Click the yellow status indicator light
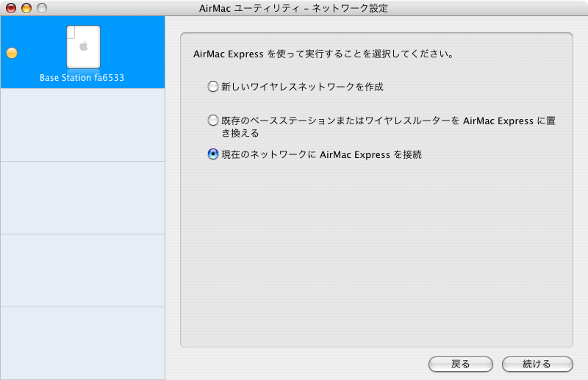Screen dimensions: 588x380 coord(12,53)
